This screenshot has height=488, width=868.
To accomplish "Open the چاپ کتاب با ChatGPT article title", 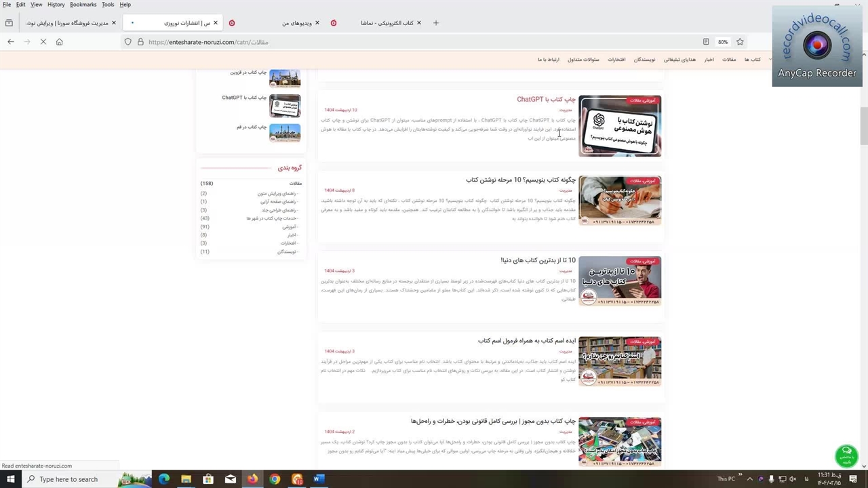I will click(546, 100).
